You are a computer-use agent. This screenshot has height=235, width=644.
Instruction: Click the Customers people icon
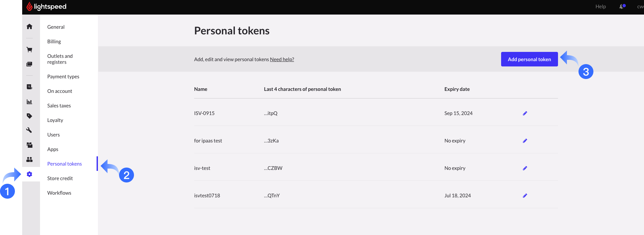(x=29, y=160)
